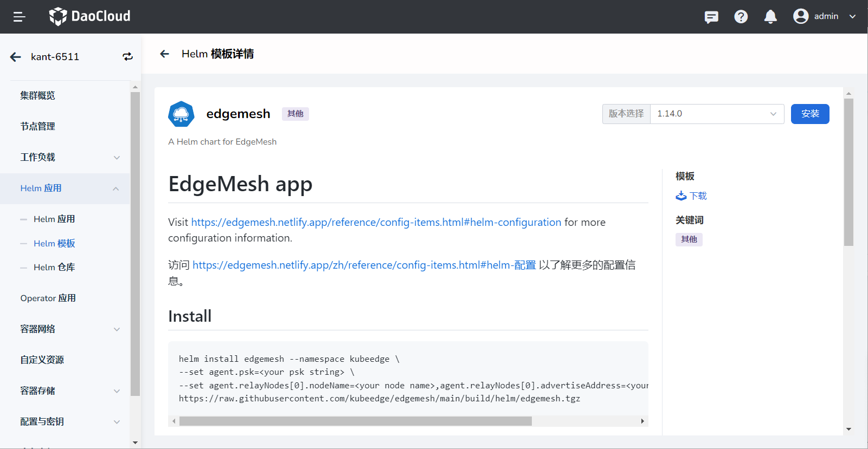Open the help question mark icon

(741, 17)
